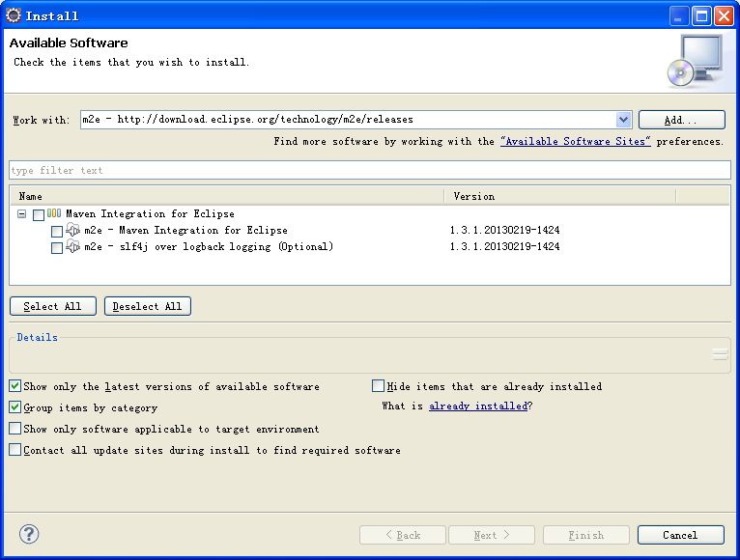Viewport: 740px width, 560px height.
Task: Open the Work with dropdown arrow
Action: 623,120
